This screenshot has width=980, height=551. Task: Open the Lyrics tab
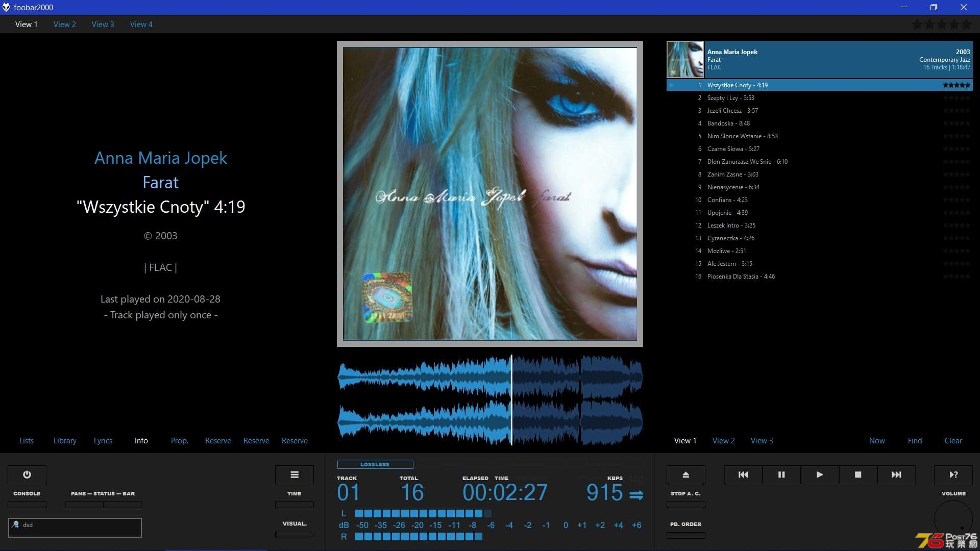[103, 440]
